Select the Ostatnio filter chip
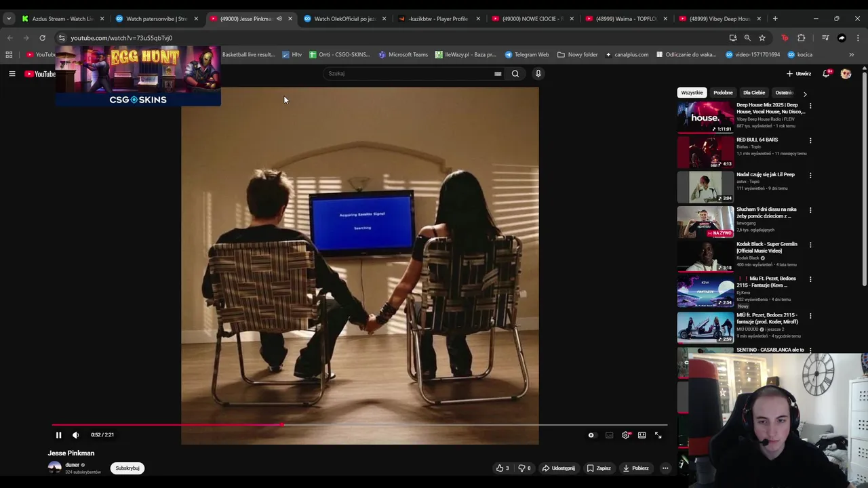 (785, 93)
